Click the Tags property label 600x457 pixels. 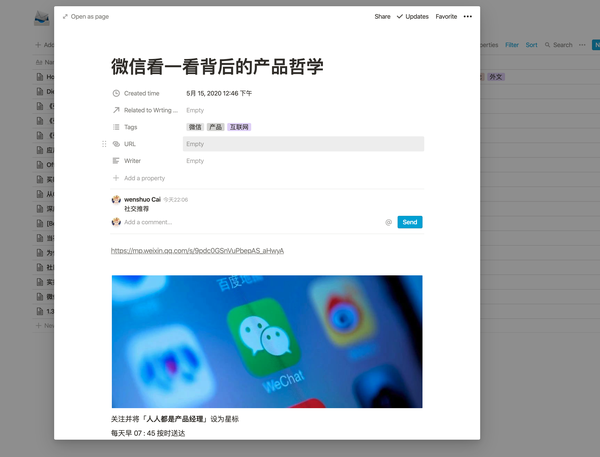point(130,127)
